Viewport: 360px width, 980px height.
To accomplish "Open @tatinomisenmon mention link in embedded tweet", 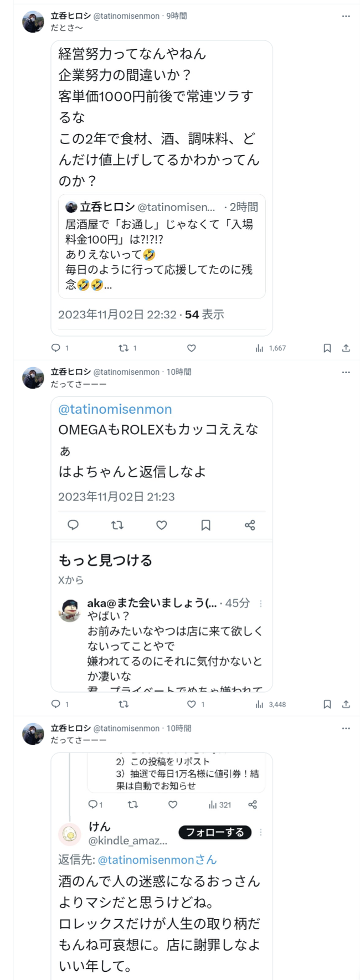I will pyautogui.click(x=115, y=409).
